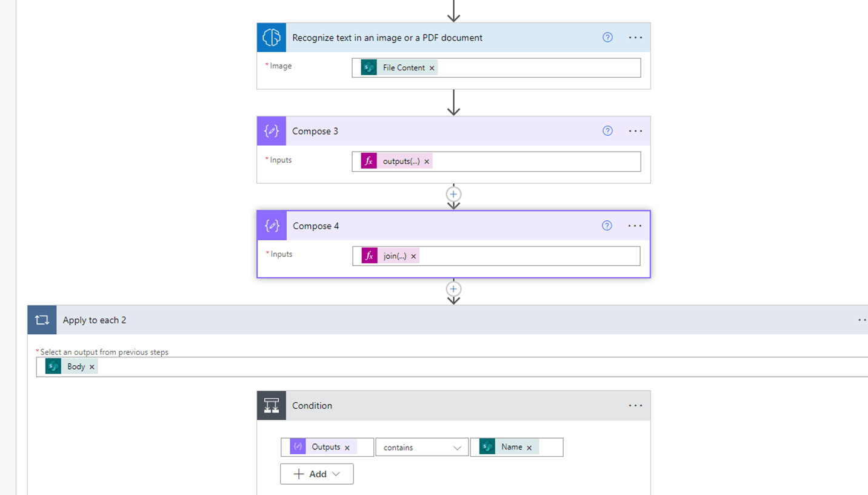Image resolution: width=868 pixels, height=495 pixels.
Task: Remove Outputs token from the condition
Action: click(x=347, y=448)
